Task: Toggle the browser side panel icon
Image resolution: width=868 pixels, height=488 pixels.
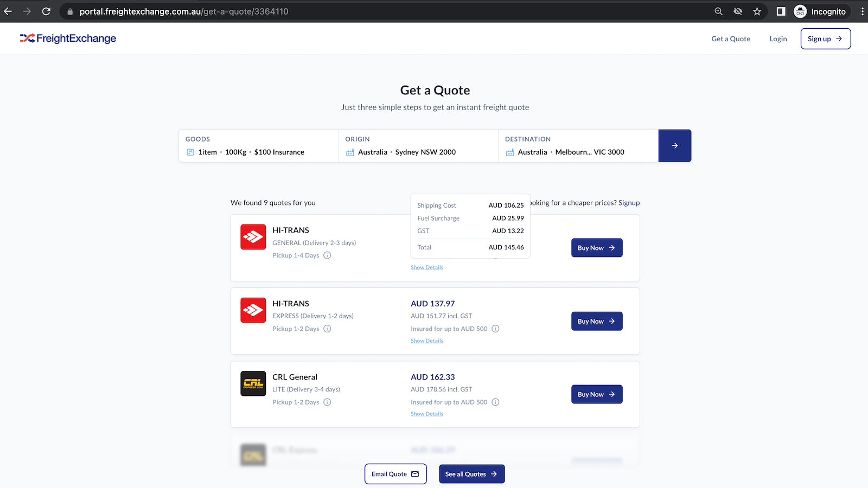Action: [x=781, y=11]
